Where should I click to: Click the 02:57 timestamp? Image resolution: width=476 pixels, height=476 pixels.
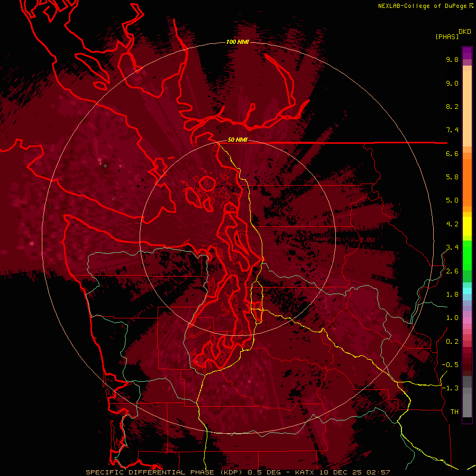[378, 472]
